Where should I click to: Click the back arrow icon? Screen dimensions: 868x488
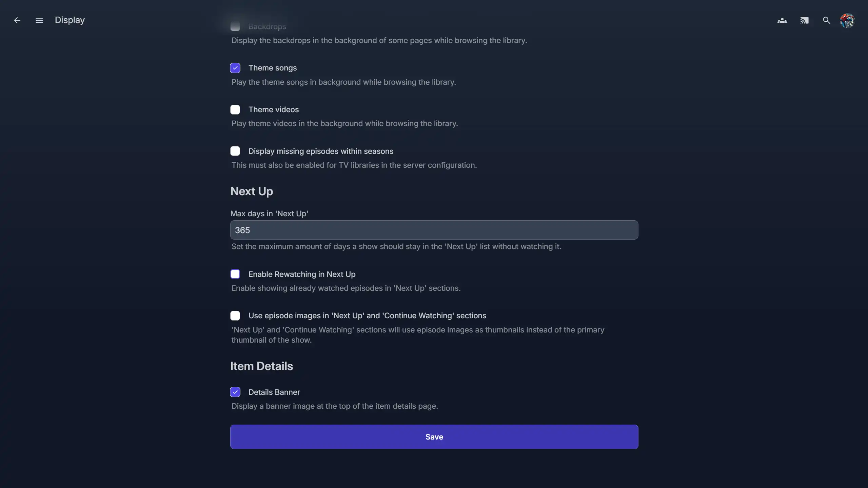[x=17, y=20]
